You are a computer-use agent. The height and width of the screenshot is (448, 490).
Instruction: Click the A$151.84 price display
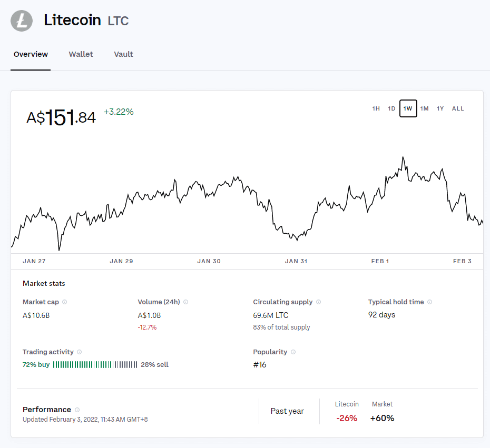[x=61, y=118]
